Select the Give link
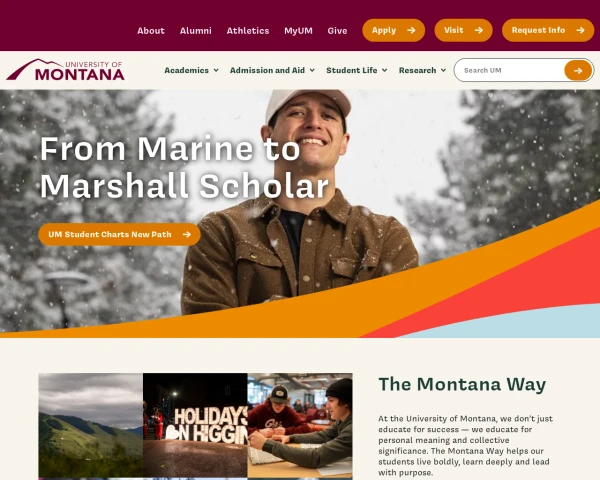This screenshot has height=480, width=600. [337, 31]
